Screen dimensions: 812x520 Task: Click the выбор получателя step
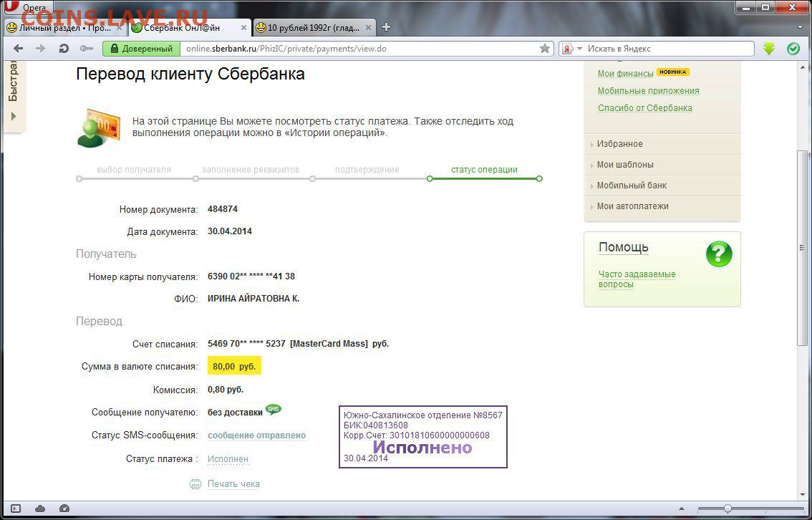click(x=134, y=169)
